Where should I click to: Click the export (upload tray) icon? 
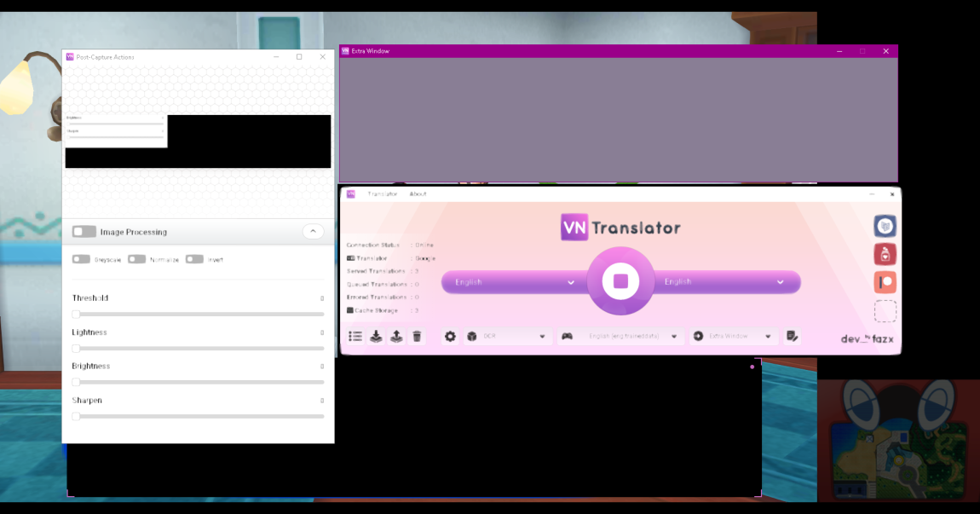click(396, 337)
